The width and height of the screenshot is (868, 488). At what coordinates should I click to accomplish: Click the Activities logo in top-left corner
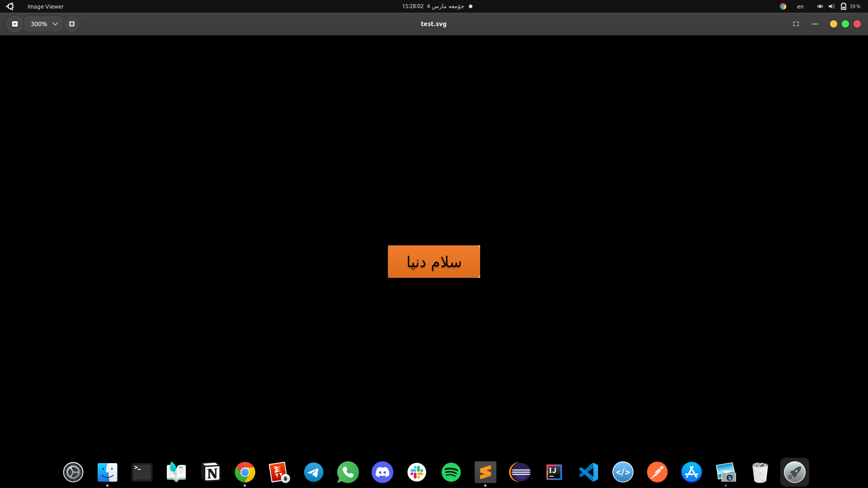[x=10, y=6]
